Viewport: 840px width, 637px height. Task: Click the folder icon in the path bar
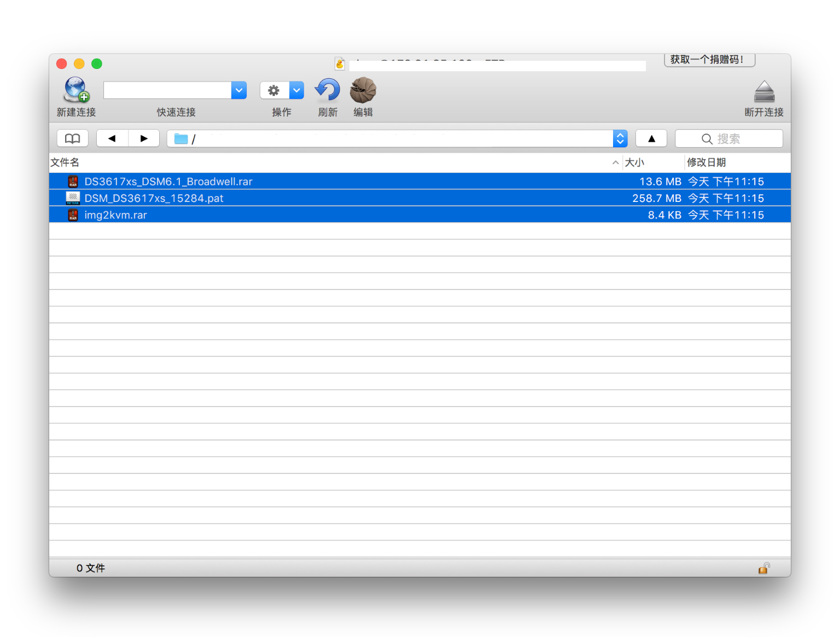point(181,139)
